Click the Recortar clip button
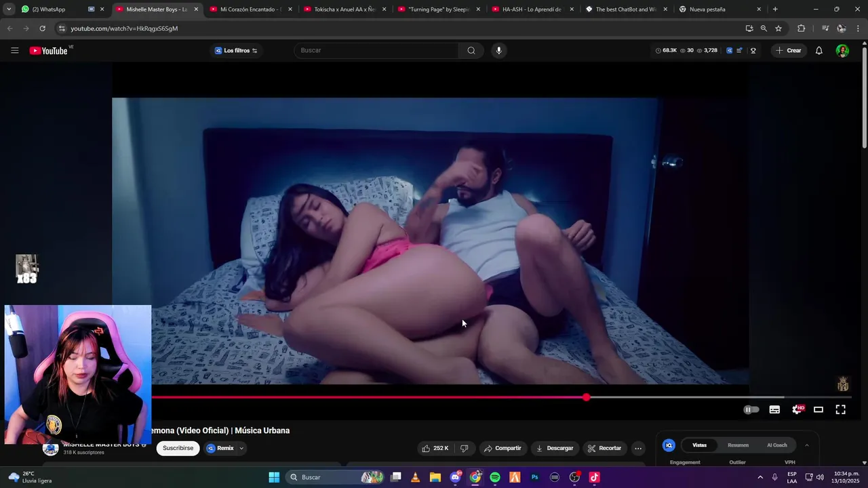The height and width of the screenshot is (488, 868). pos(604,448)
